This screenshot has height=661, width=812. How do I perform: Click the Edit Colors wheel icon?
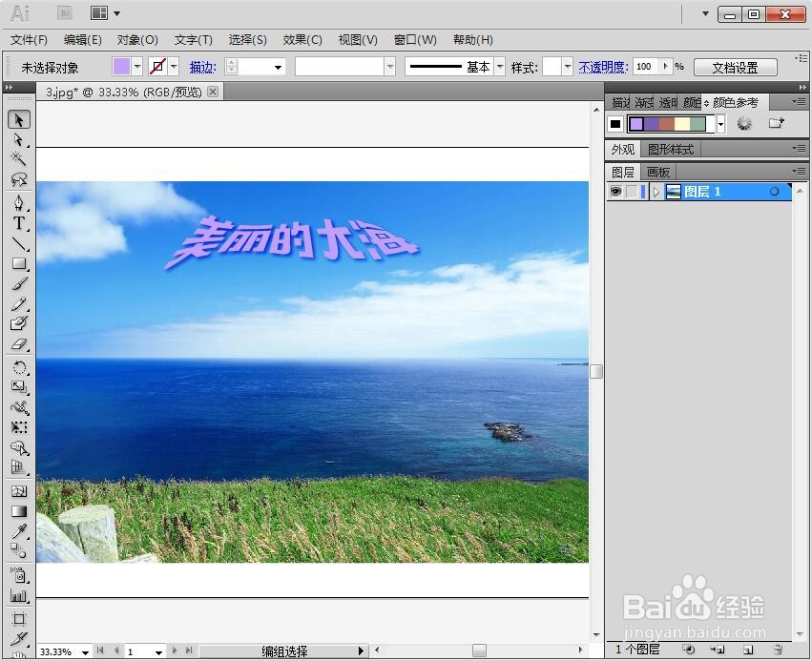pyautogui.click(x=744, y=123)
